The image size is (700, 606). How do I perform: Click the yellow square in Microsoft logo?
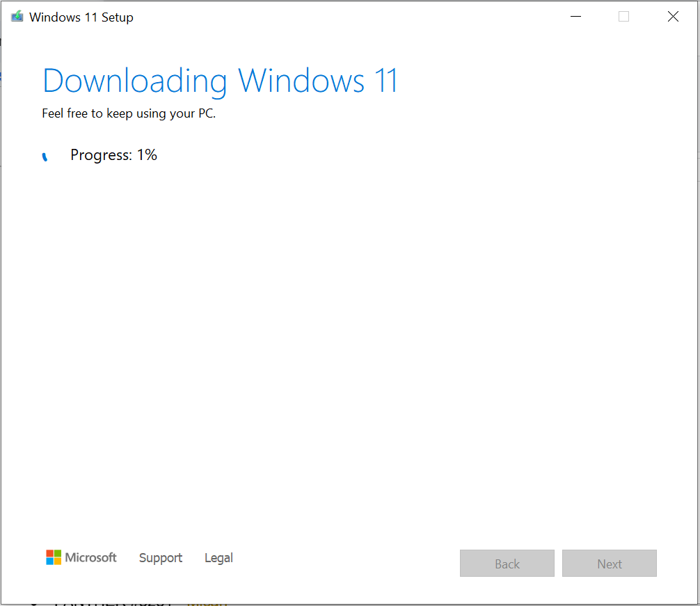click(x=58, y=561)
